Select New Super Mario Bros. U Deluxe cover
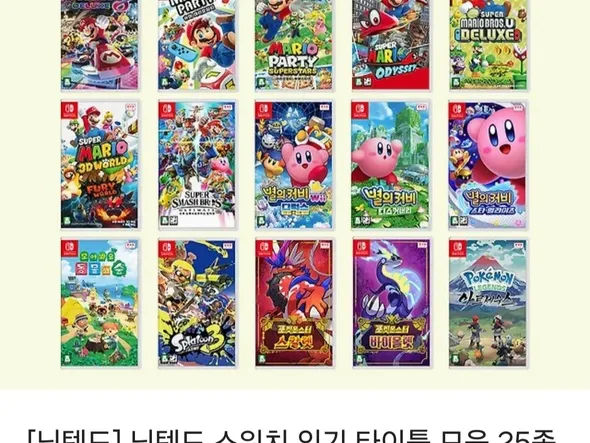Image resolution: width=590 pixels, height=443 pixels. coord(488,44)
